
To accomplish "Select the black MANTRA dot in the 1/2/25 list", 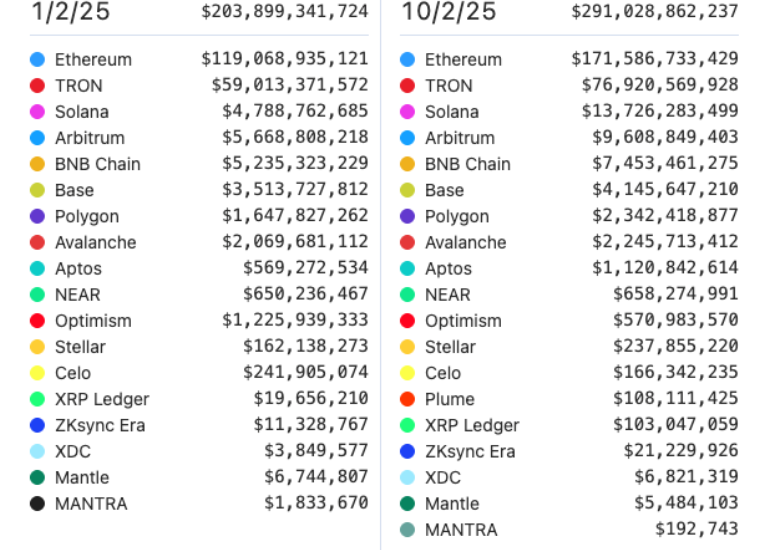I will 38,503.
